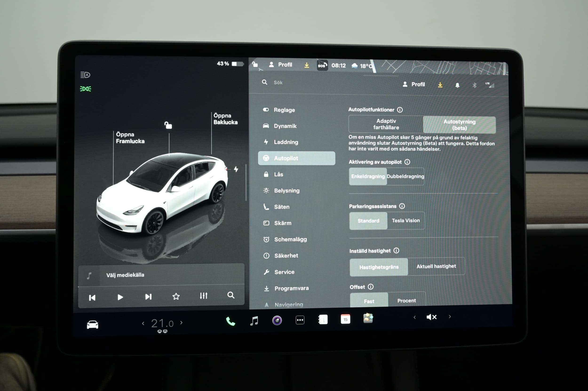Viewport: 588px width, 391px height.
Task: Open the camera app icon
Action: [277, 320]
